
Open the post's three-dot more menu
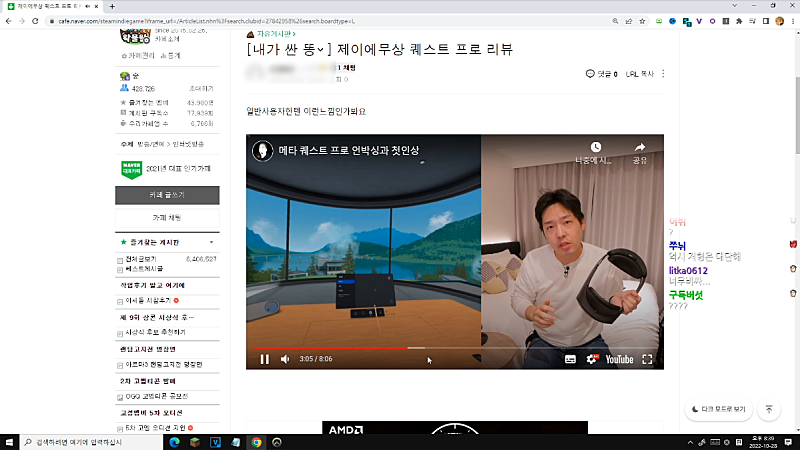[663, 73]
